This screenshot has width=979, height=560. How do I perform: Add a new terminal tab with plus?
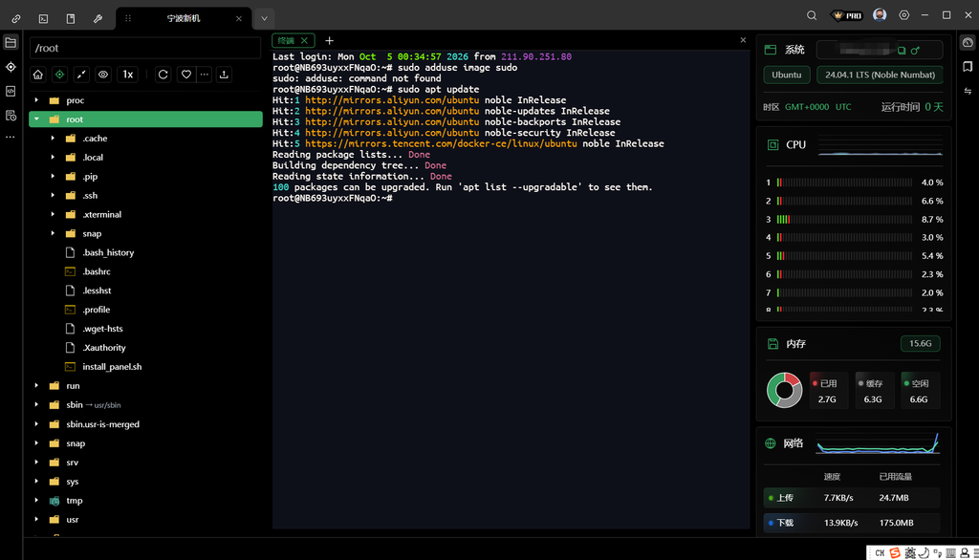pos(329,40)
